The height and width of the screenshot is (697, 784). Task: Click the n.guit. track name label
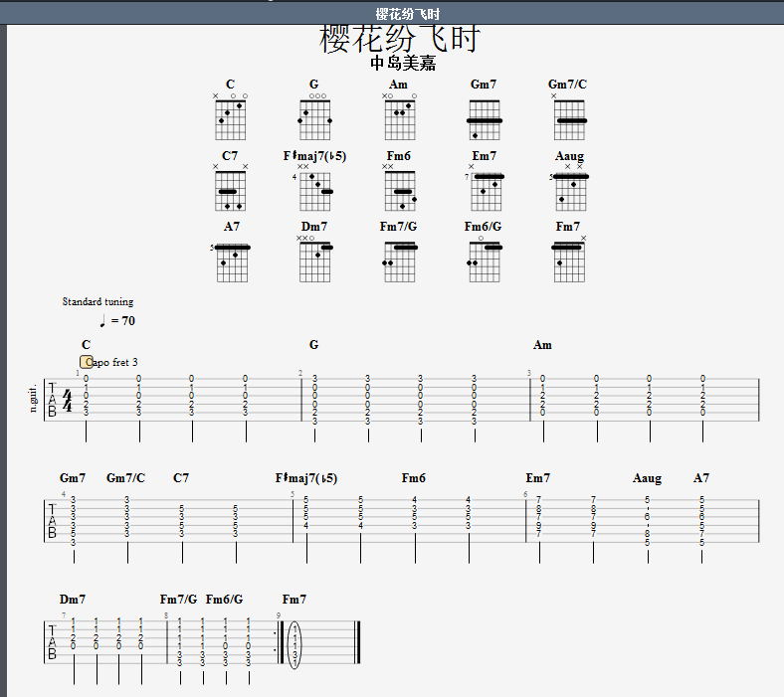33,398
